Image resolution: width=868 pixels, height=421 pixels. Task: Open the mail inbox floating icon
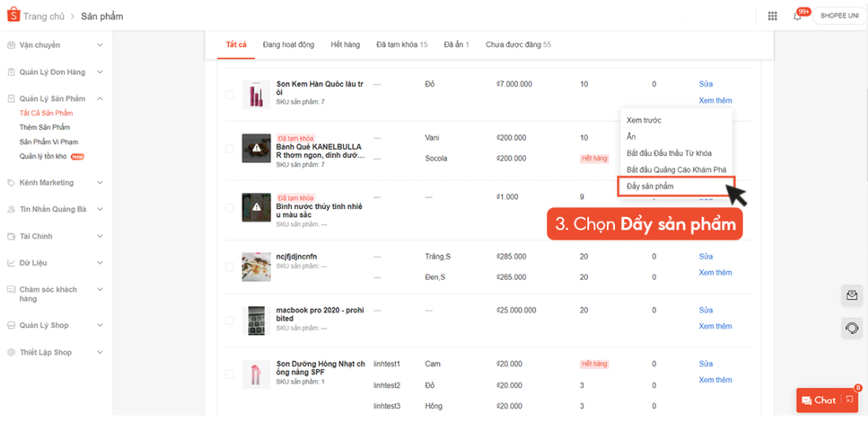(x=851, y=296)
